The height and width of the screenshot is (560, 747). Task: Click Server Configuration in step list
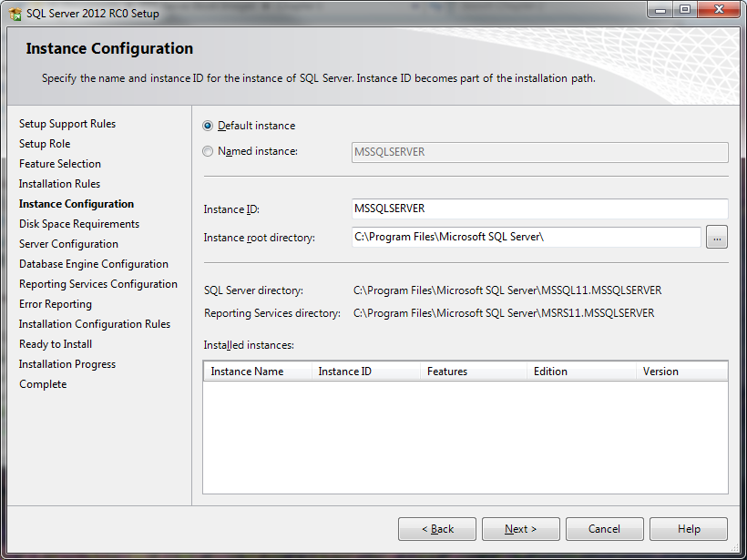68,244
